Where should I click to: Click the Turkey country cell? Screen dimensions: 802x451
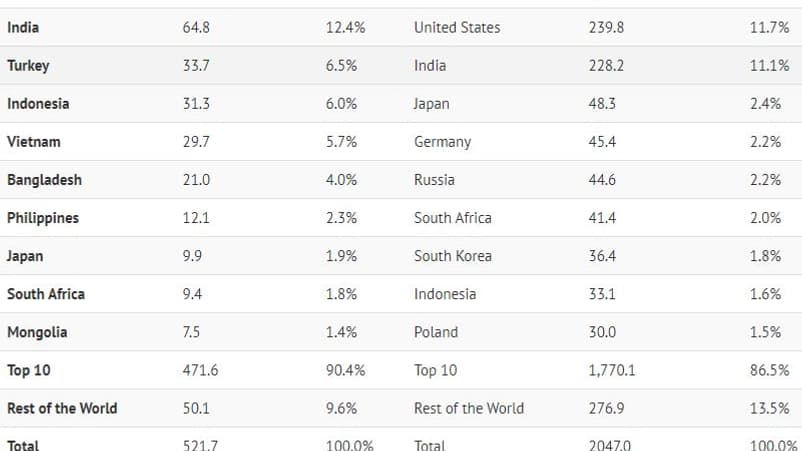click(x=28, y=66)
